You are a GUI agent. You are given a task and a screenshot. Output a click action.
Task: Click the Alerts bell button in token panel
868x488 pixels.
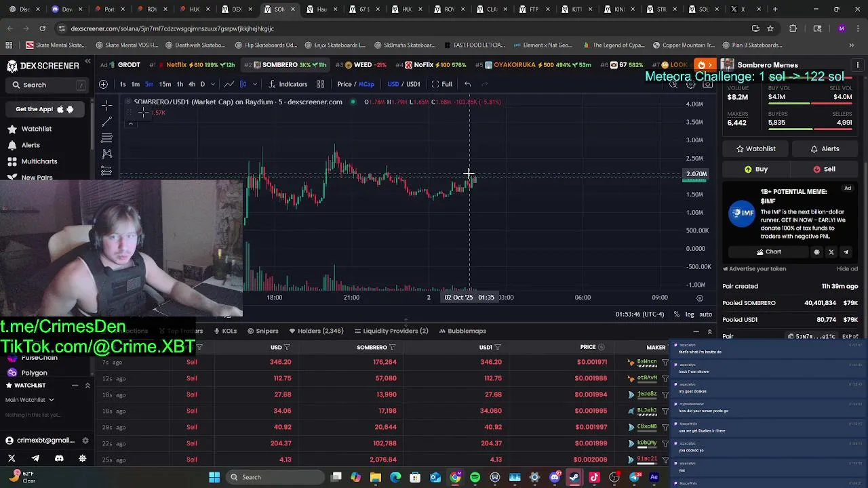point(824,149)
